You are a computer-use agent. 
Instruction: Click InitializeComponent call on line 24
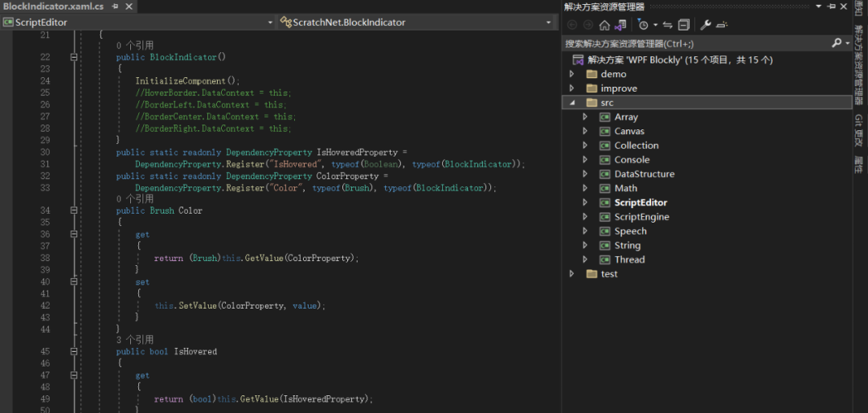pos(181,81)
